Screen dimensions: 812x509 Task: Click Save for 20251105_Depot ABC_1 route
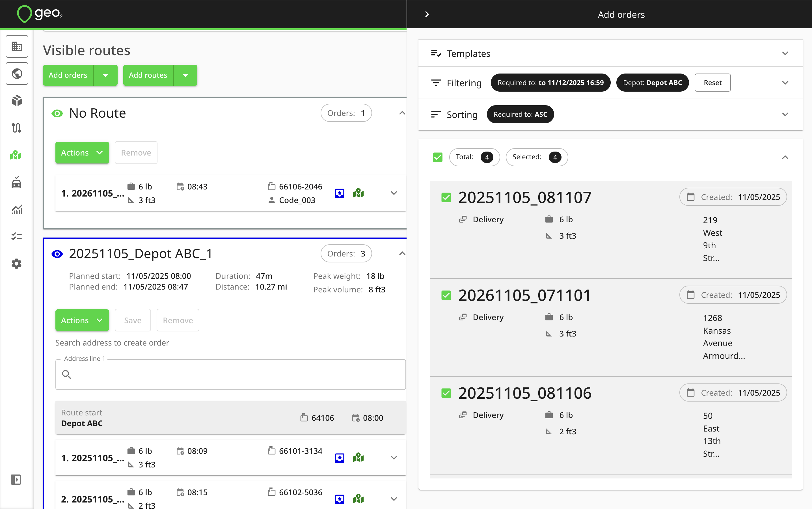133,320
